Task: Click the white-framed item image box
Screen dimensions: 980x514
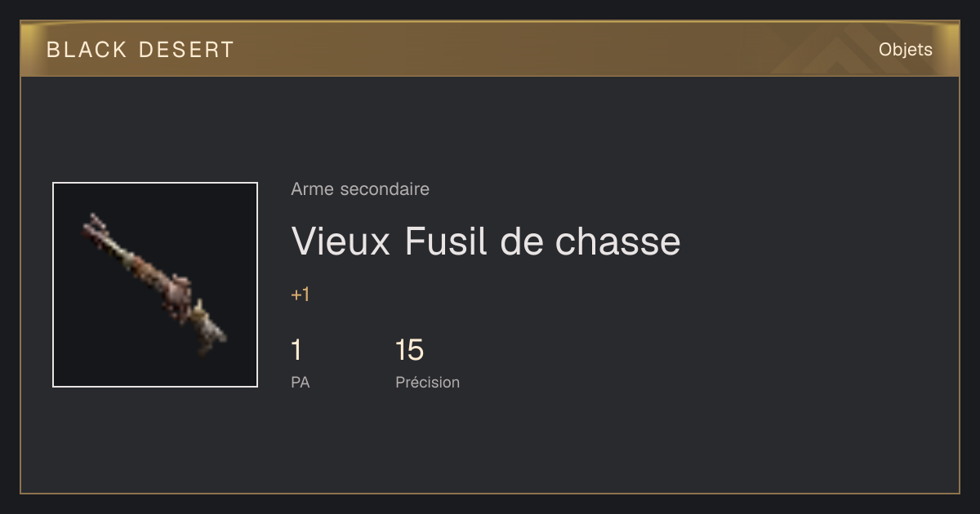Action: tap(155, 285)
